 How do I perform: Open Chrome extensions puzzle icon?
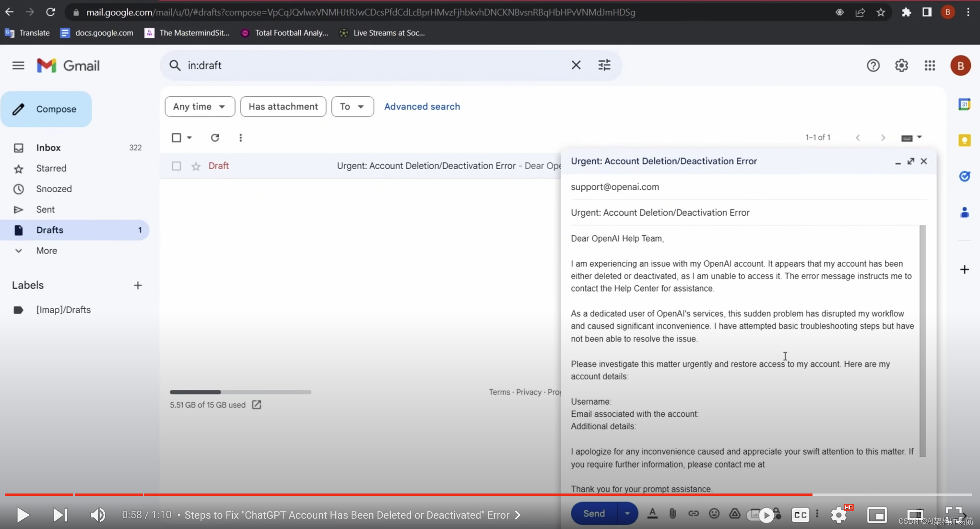[906, 12]
